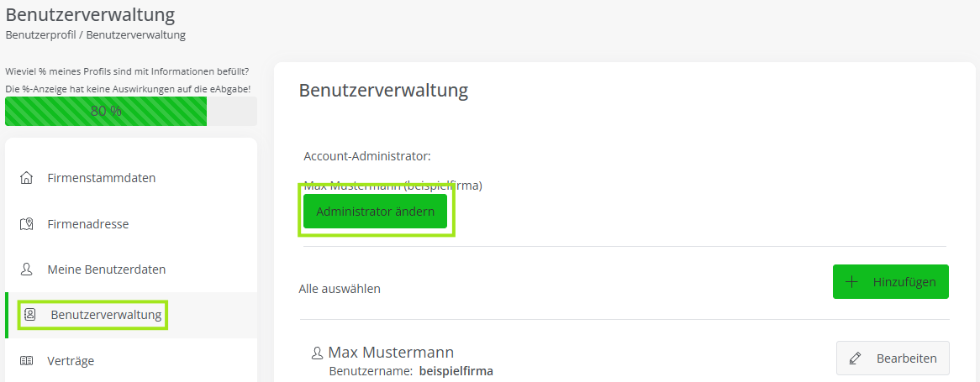The image size is (980, 382).
Task: Click the 80 % profile progress bar
Action: (130, 111)
